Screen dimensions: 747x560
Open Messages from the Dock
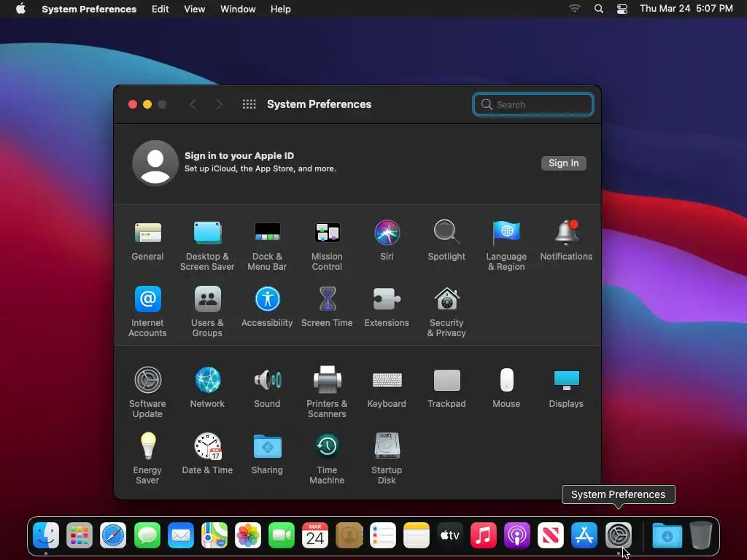pos(147,535)
